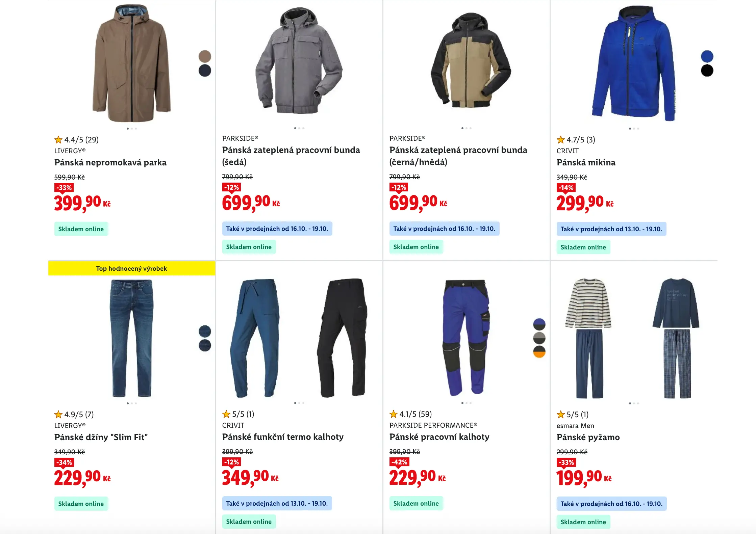The image size is (756, 534).
Task: Click the star icon for Pánské pyžamo
Action: pyautogui.click(x=561, y=414)
